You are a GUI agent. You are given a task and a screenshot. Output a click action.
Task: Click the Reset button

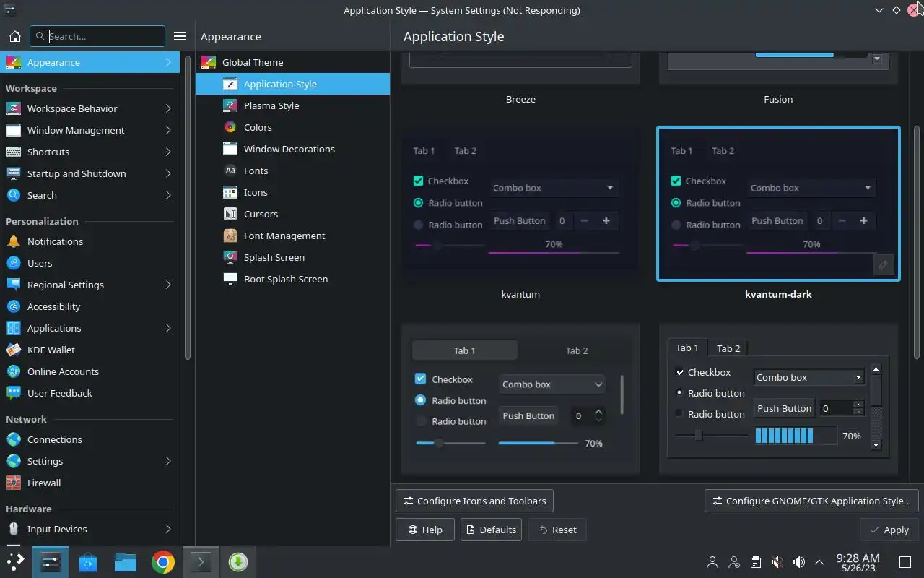pos(557,530)
